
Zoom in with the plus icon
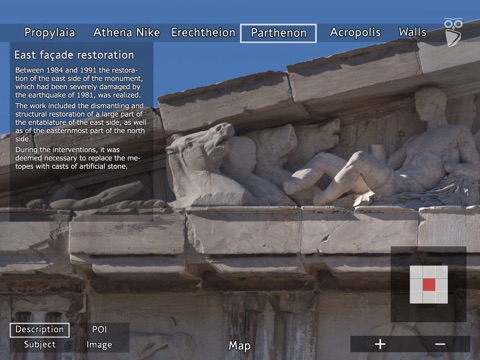point(380,344)
